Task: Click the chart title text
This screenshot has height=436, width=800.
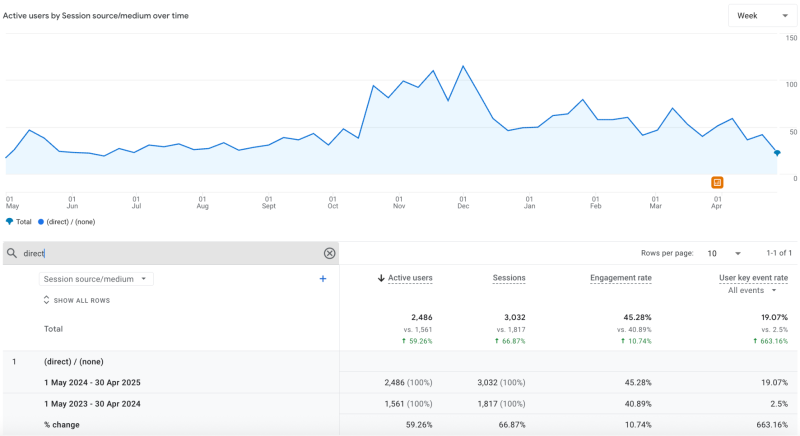Action: (x=96, y=16)
